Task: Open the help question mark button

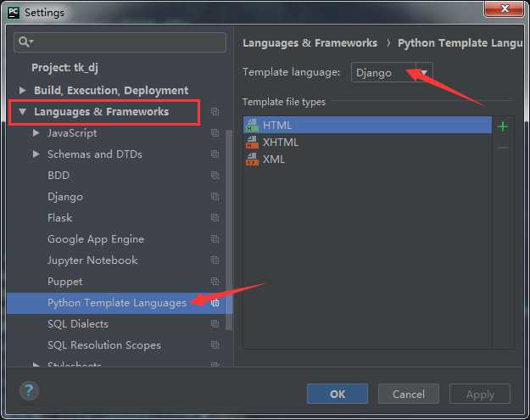Action: click(x=29, y=391)
